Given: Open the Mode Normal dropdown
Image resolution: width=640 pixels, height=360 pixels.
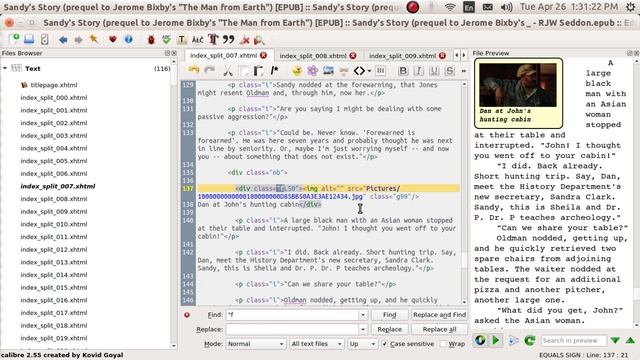Looking at the screenshot, I should (x=256, y=344).
